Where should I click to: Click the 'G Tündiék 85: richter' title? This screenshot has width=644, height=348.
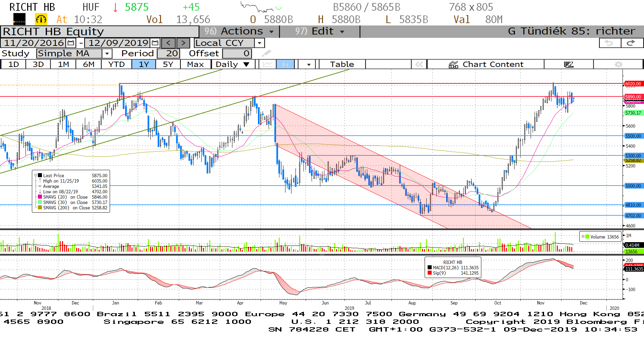(571, 31)
